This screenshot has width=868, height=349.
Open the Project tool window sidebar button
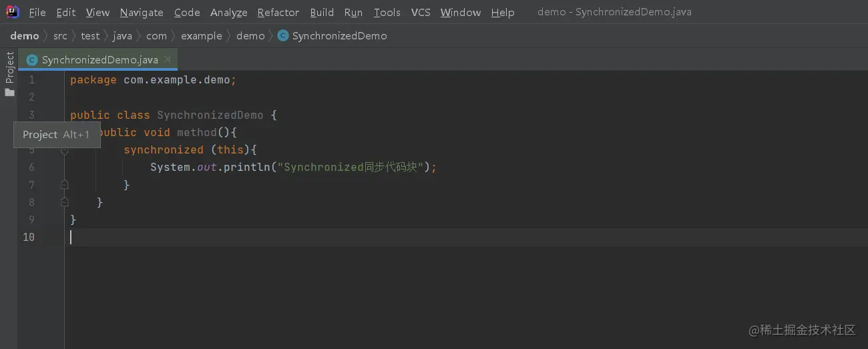(x=9, y=68)
